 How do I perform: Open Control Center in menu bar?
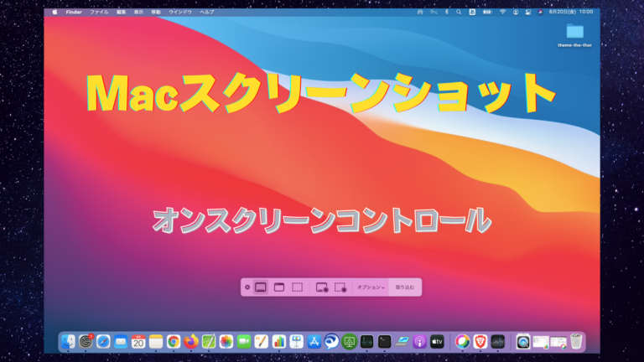[x=528, y=12]
